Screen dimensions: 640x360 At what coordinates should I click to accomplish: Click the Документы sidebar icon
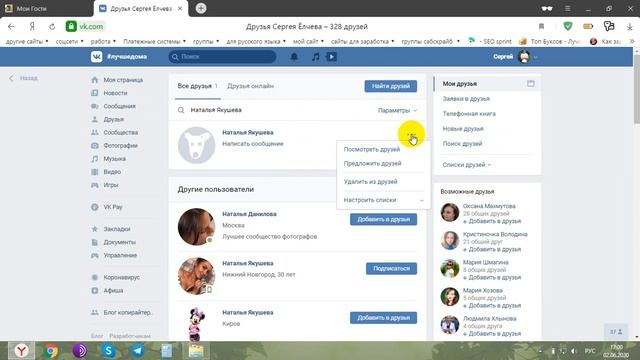(95, 242)
